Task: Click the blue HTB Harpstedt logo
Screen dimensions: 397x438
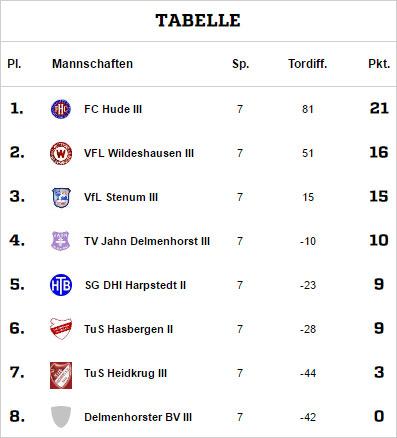Action: point(61,285)
